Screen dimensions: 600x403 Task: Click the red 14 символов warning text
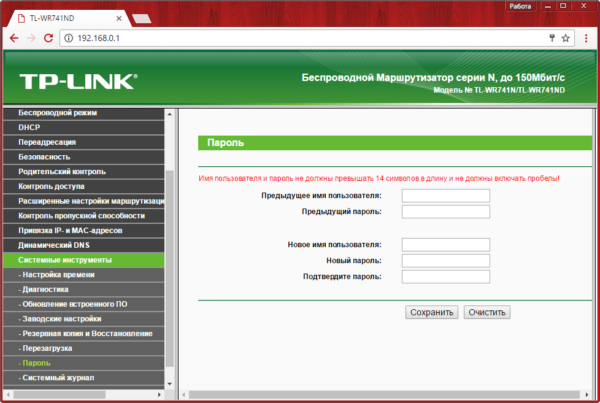pos(379,178)
